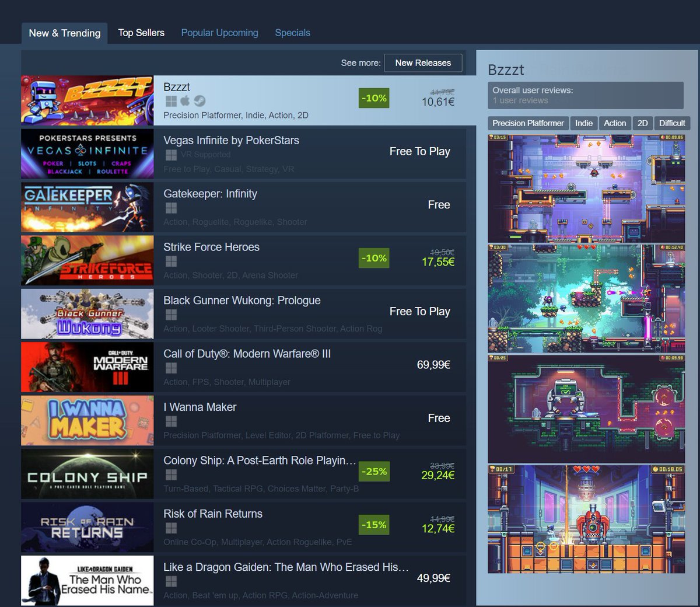Click the Bzzzt heading in the preview panel

tap(506, 70)
